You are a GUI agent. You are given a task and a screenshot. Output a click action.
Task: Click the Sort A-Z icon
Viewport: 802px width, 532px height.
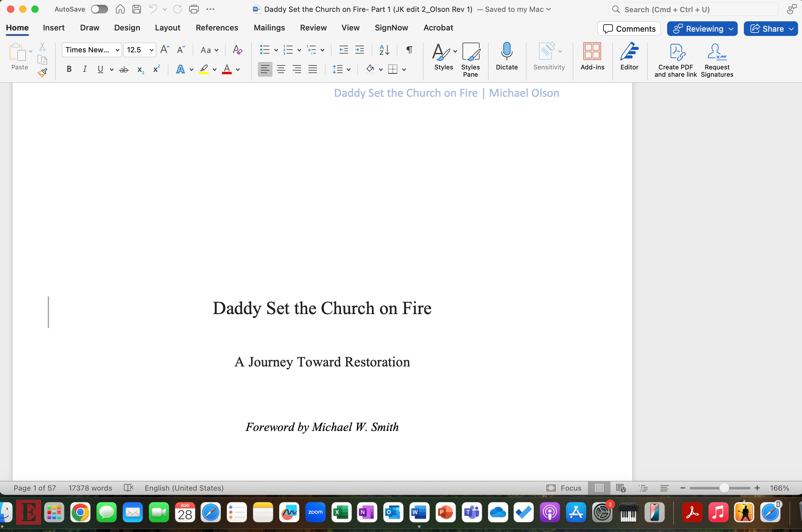pyautogui.click(x=384, y=50)
